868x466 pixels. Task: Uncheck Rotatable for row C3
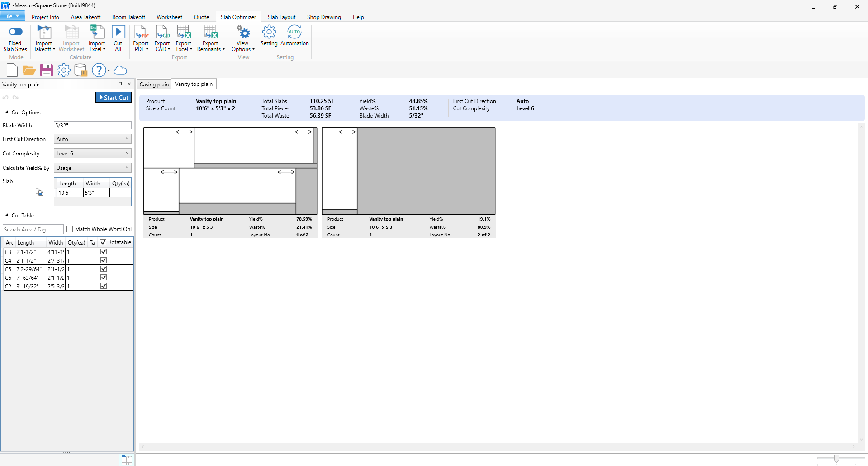point(104,252)
